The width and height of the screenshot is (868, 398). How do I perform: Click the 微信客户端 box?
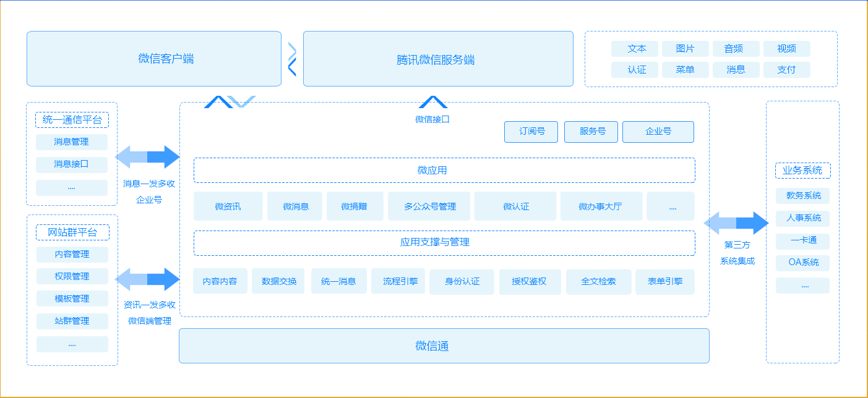pos(154,59)
